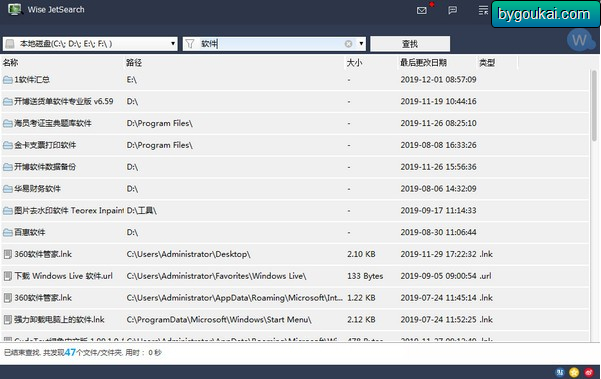Image resolution: width=601 pixels, height=379 pixels.
Task: Click the round W avatar icon
Action: pyautogui.click(x=580, y=39)
